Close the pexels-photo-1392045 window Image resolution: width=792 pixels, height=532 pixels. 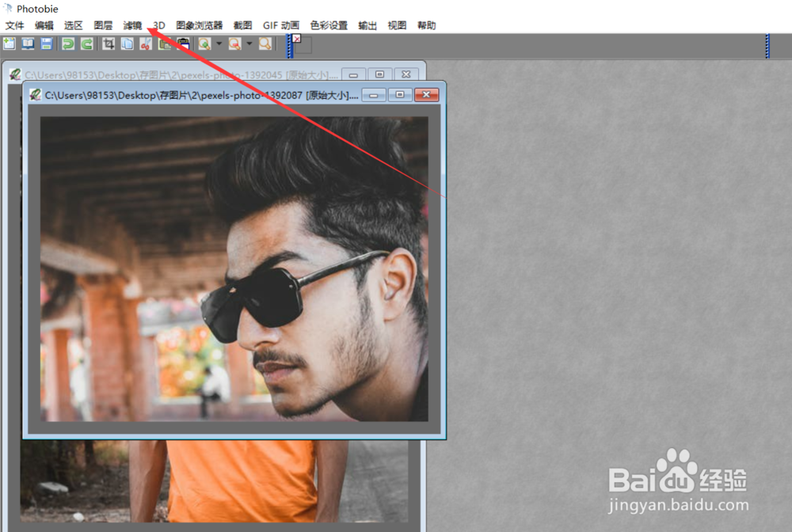406,74
